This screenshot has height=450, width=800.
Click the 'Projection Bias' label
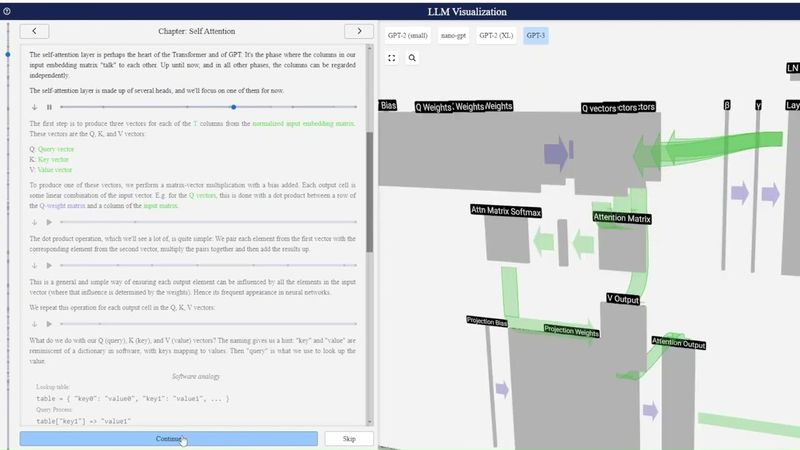pyautogui.click(x=487, y=321)
